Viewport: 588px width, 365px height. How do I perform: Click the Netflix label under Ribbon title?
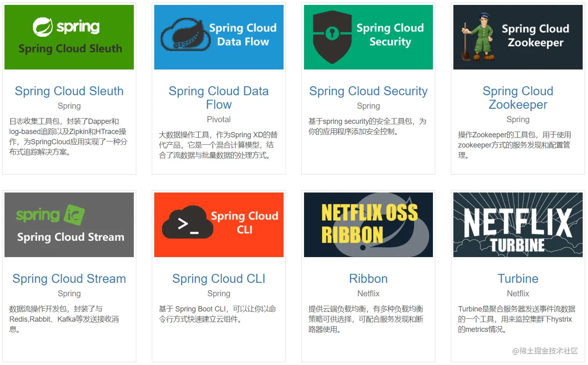[368, 293]
